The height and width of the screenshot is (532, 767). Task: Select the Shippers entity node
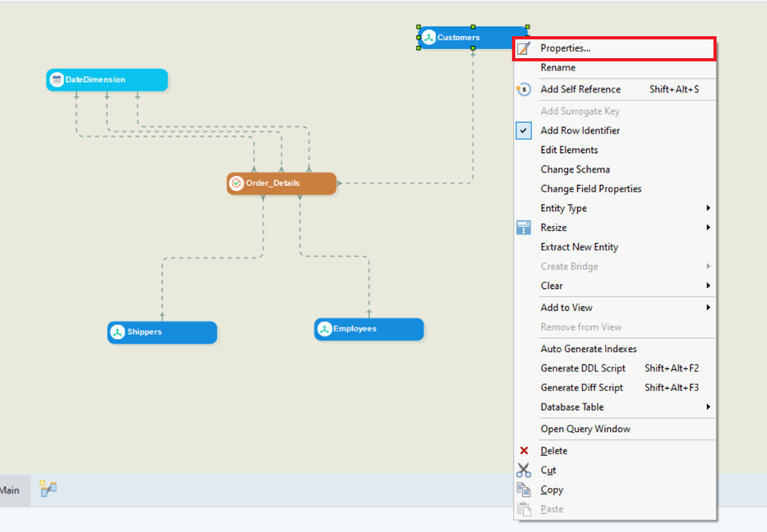pyautogui.click(x=162, y=332)
